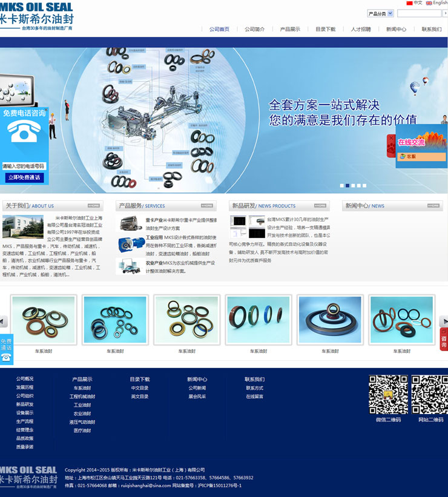The height and width of the screenshot is (497, 448).
Task: Open 质量承诺 footer link
Action: point(25,447)
